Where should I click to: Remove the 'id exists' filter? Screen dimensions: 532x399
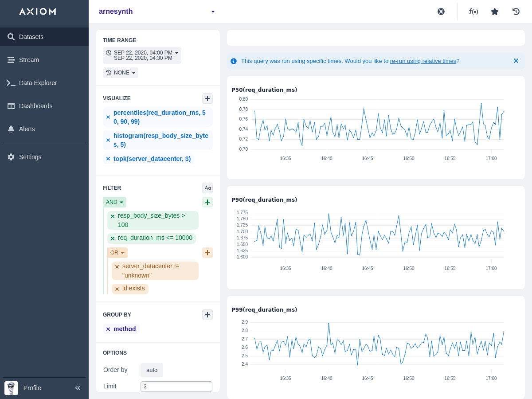point(117,289)
